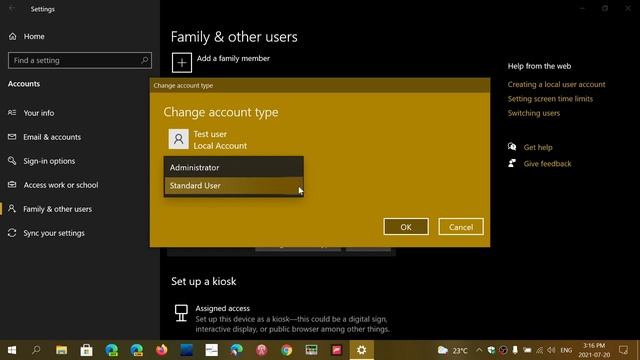Open Email & accounts section

[52, 137]
